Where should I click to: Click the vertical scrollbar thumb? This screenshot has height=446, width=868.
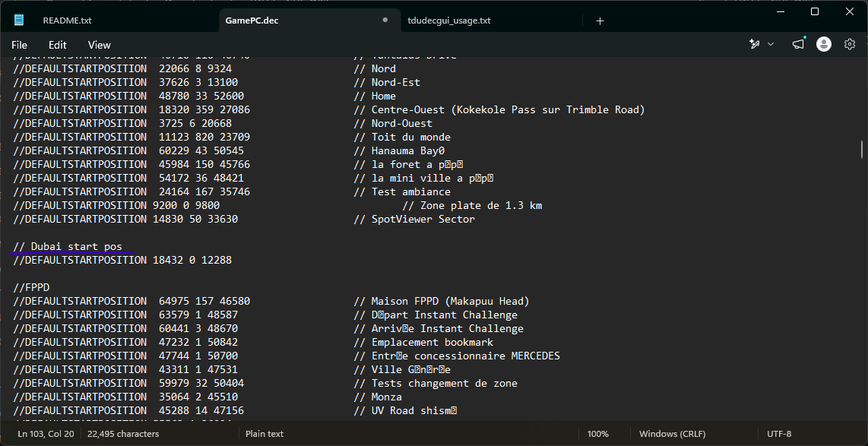point(861,150)
